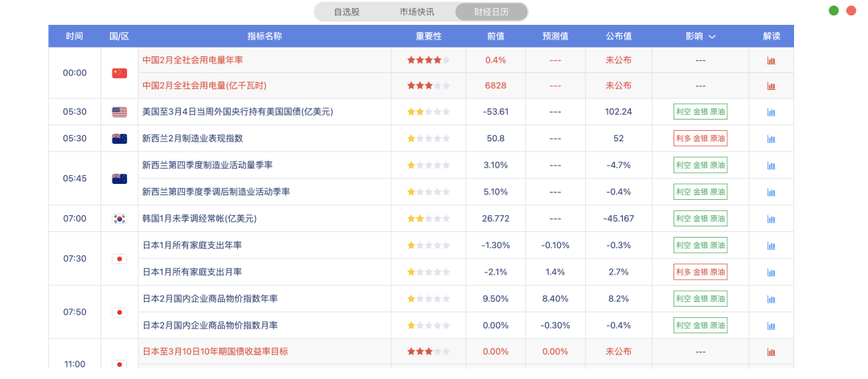Screen dimensions: 868x379
Task: Select the 财经日历 tab
Action: click(x=491, y=11)
